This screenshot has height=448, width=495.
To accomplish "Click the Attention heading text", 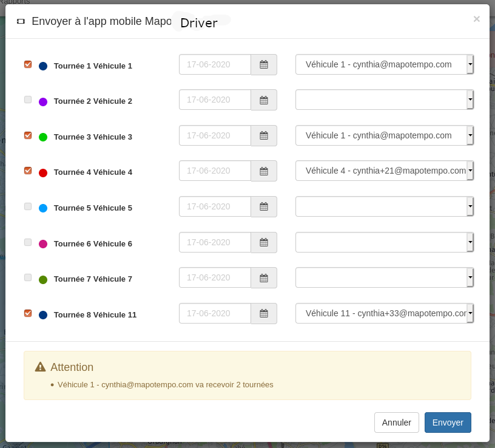I will tap(72, 367).
